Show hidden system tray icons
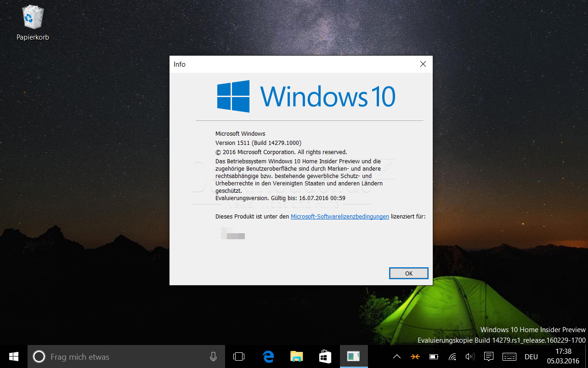The width and height of the screenshot is (588, 368). (x=397, y=356)
